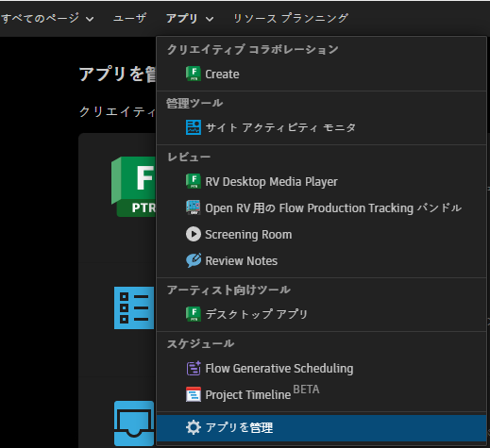490x448 pixels.
Task: Click the Flow Generative Scheduling icon
Action: [194, 368]
